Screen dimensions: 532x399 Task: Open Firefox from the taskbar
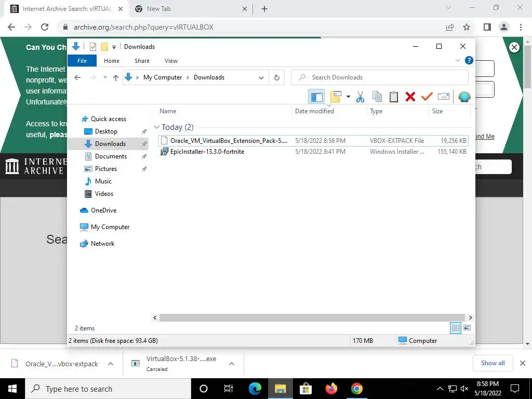tap(331, 389)
